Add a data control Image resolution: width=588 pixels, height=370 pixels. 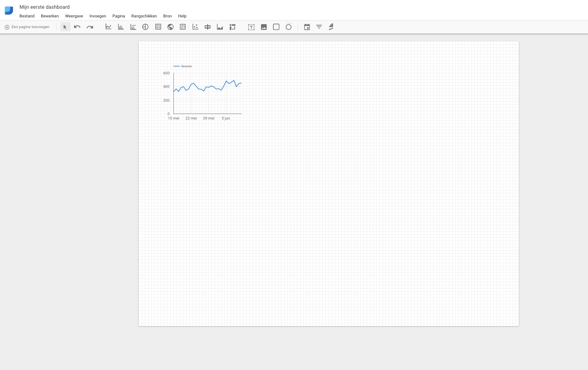(331, 27)
